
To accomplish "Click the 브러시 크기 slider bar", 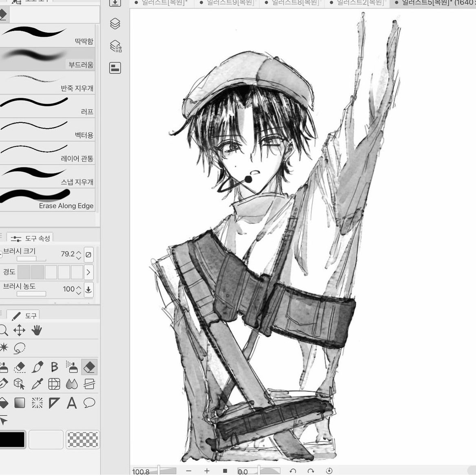I will (x=31, y=259).
